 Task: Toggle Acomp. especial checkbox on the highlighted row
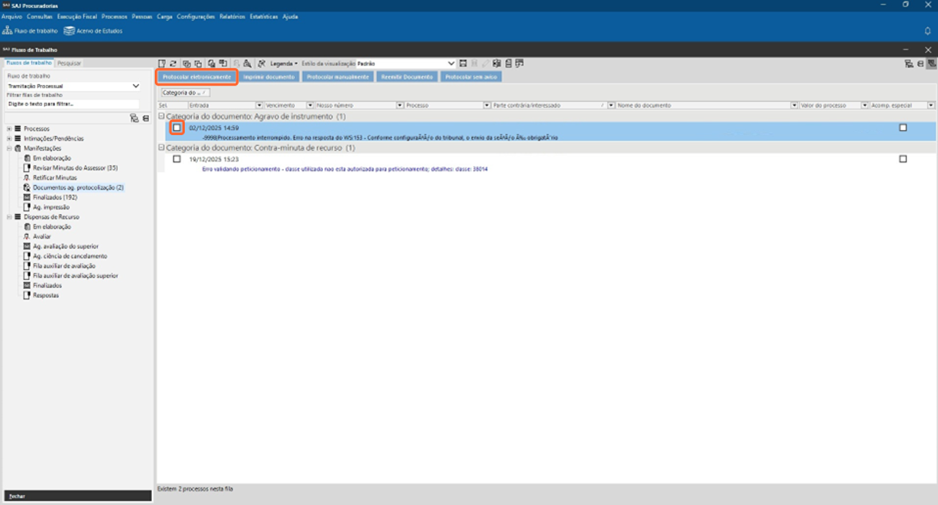[x=903, y=128]
